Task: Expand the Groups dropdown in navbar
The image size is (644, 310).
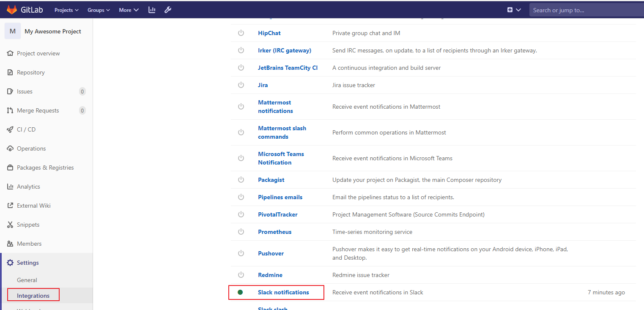Action: (99, 10)
